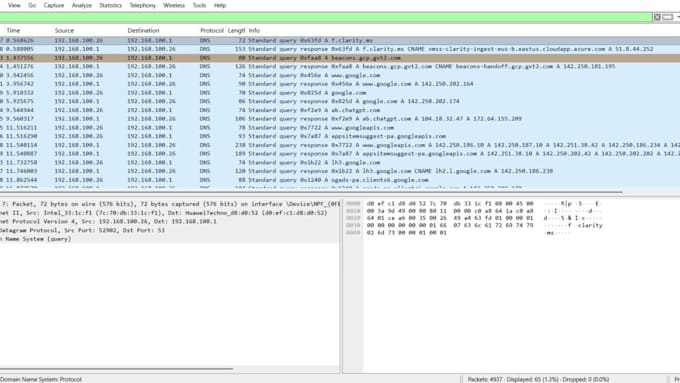Image resolution: width=680 pixels, height=383 pixels.
Task: Open the Analyze menu
Action: (x=82, y=5)
